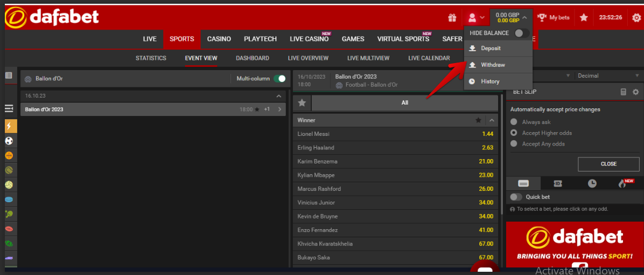Open the LIVE MULTIVIEW sub-tab
Viewport: 644px width, 275px height.
coord(368,58)
